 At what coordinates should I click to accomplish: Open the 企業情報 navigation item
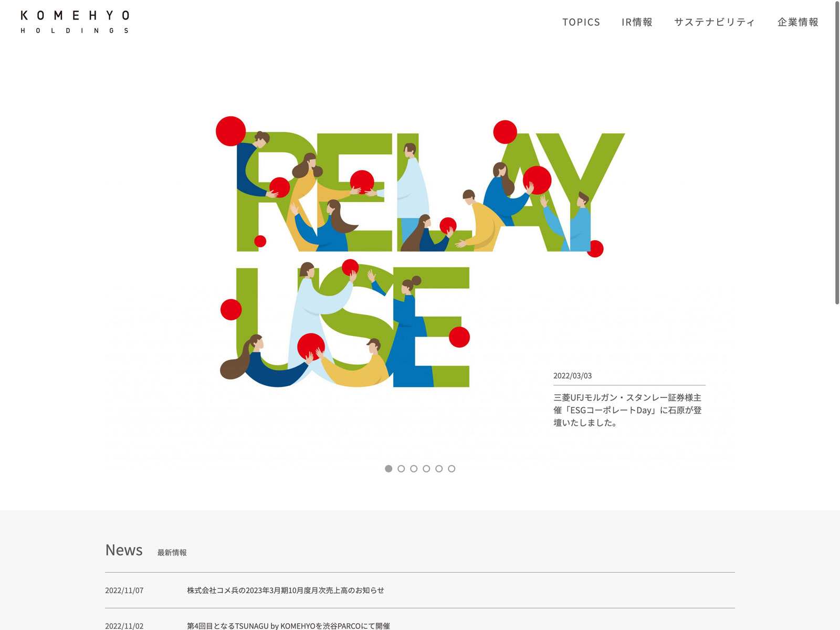[797, 22]
